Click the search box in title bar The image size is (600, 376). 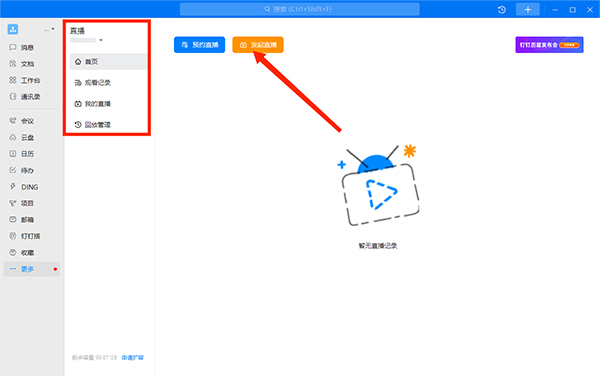point(300,9)
